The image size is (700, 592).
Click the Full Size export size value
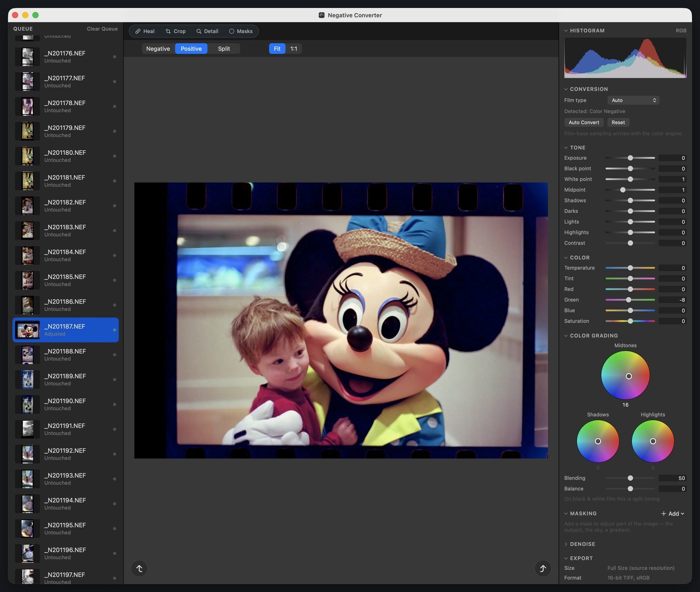tap(641, 568)
